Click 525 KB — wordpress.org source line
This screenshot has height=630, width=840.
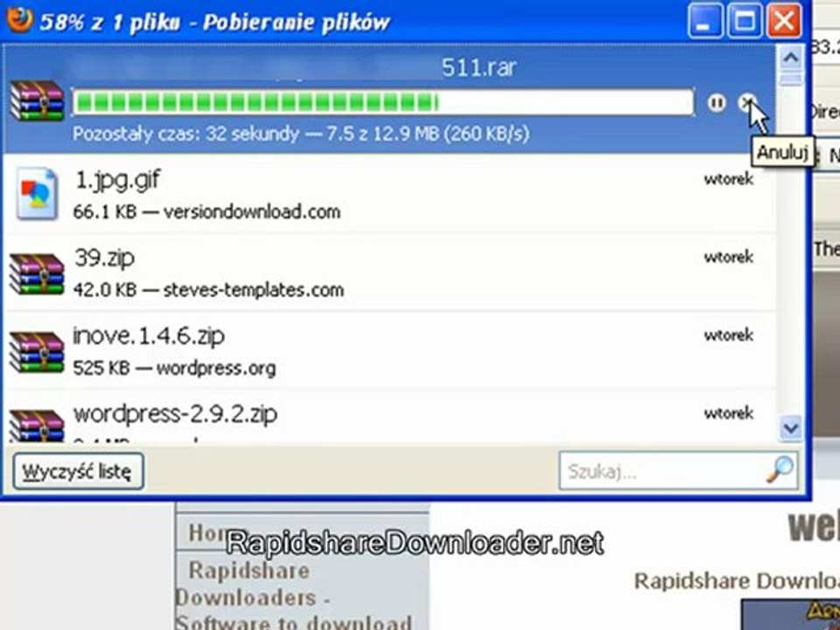pyautogui.click(x=175, y=368)
